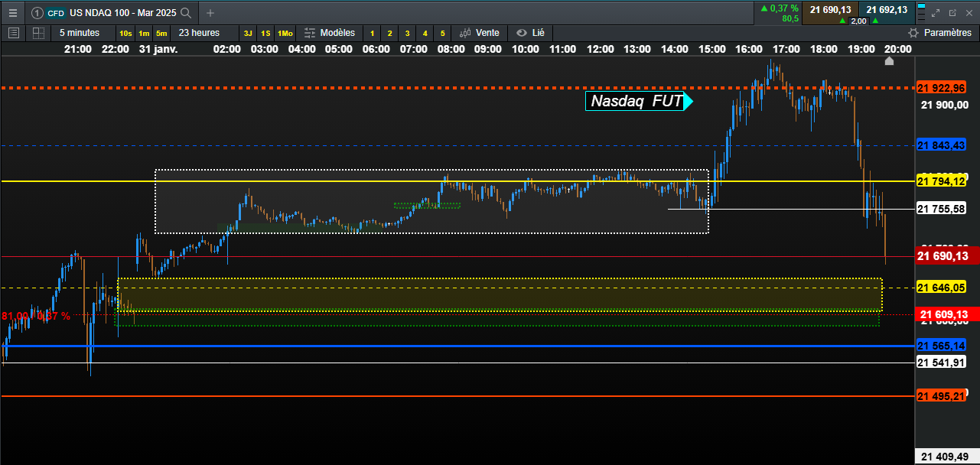Click the yellow 21 646,05 level label
The width and height of the screenshot is (980, 465).
(x=941, y=288)
